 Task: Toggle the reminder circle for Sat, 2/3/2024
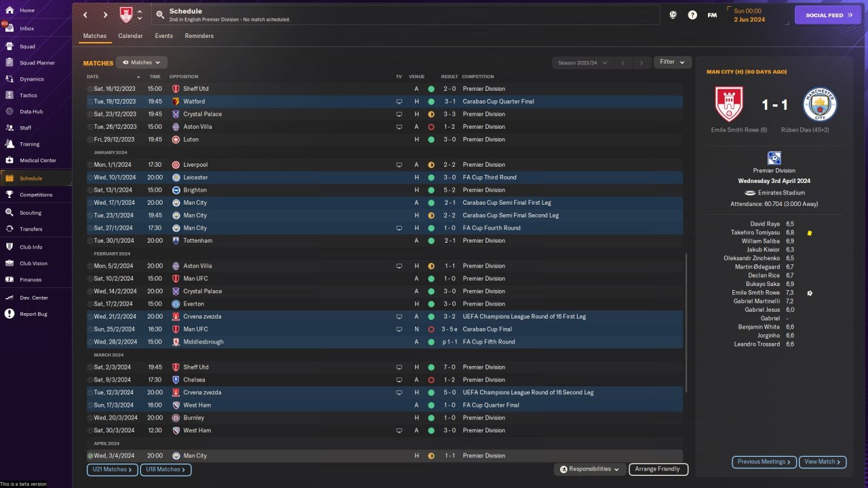(x=90, y=367)
